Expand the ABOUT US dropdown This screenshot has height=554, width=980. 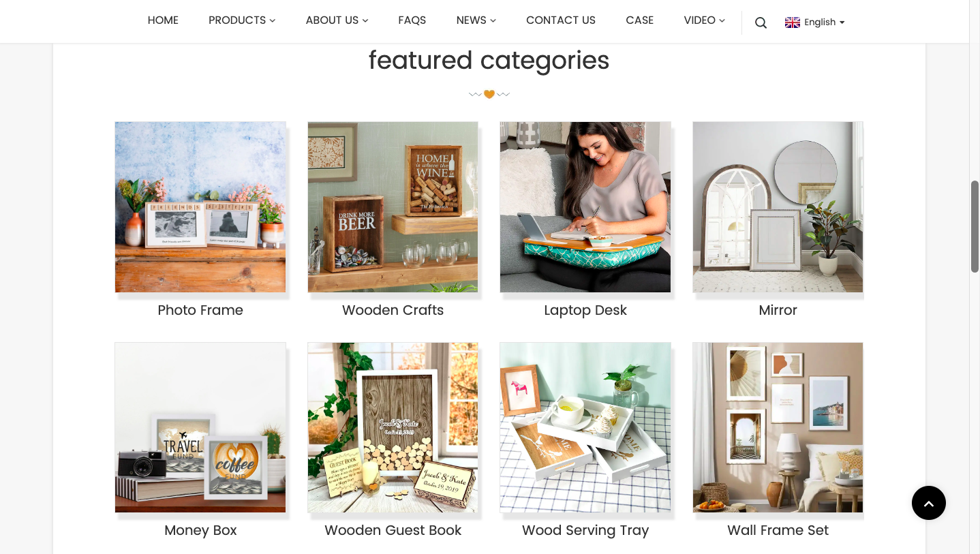(x=337, y=20)
